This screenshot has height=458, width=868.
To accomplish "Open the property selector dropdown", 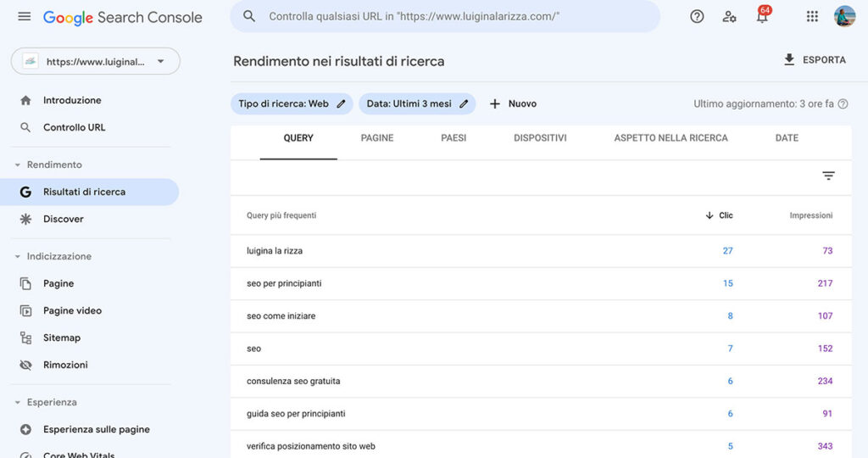I will 95,61.
